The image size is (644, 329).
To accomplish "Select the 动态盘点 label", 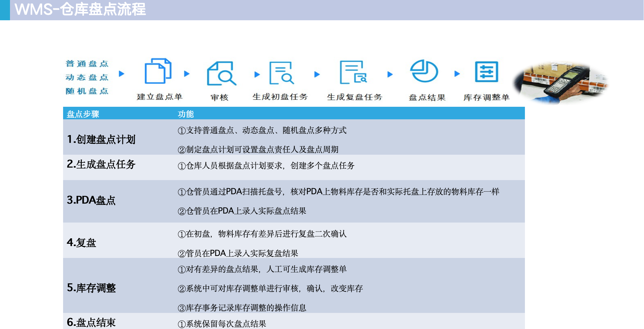I will (87, 77).
